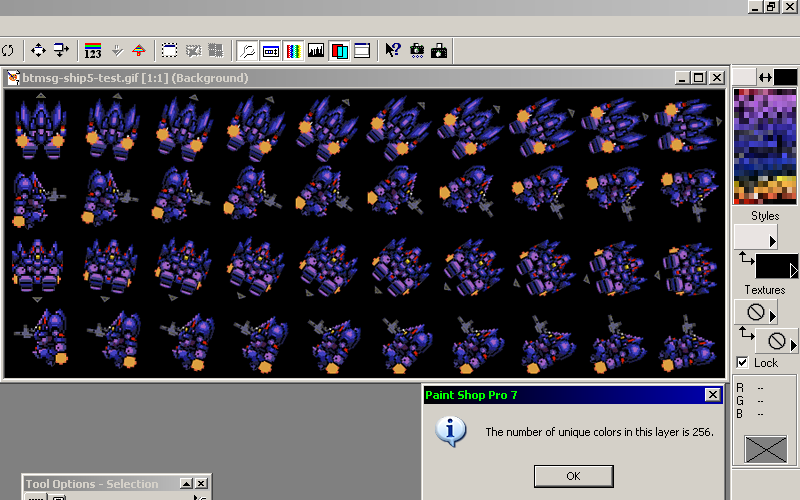Maximize the btmsg-ship5-test.gif image window
This screenshot has height=500, width=800.
[x=698, y=78]
